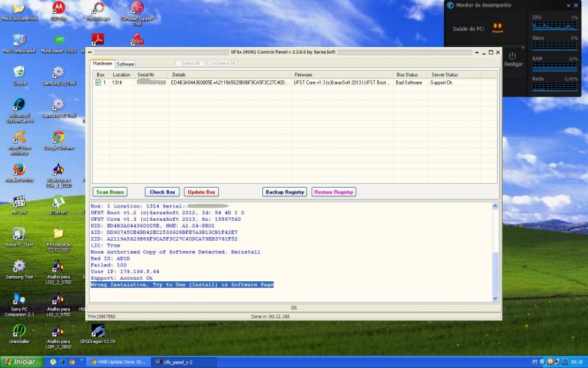Open the Atualização 02.02.000 folder

pyautogui.click(x=59, y=240)
